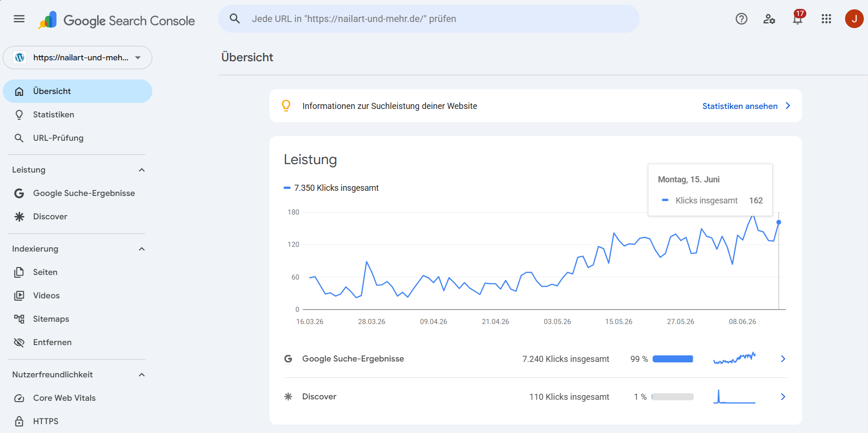Click the Discover sparkline thumbnail
The image size is (868, 433).
734,396
